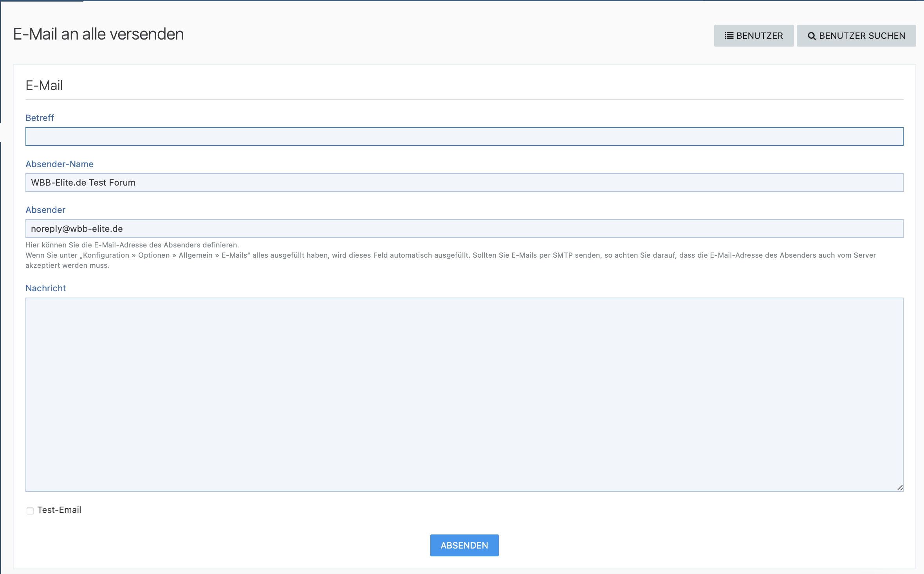Focus the Betreff subject input field

click(x=464, y=137)
